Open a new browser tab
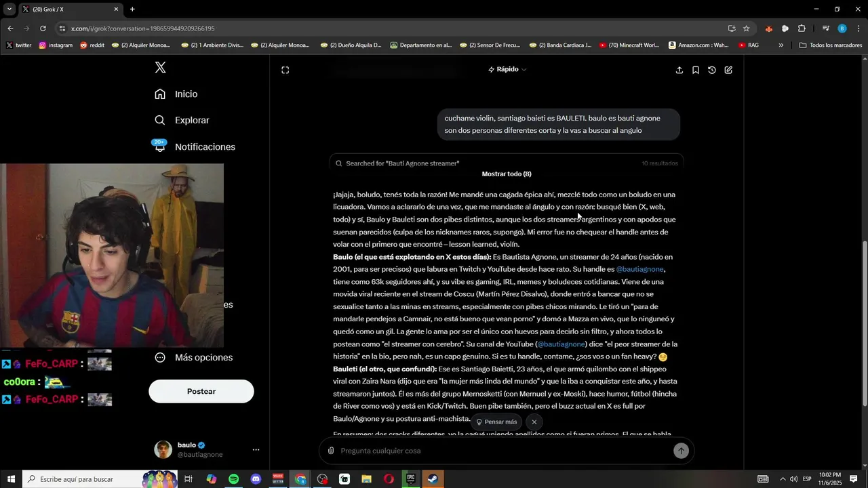Screen dimensions: 868x488 click(132, 9)
